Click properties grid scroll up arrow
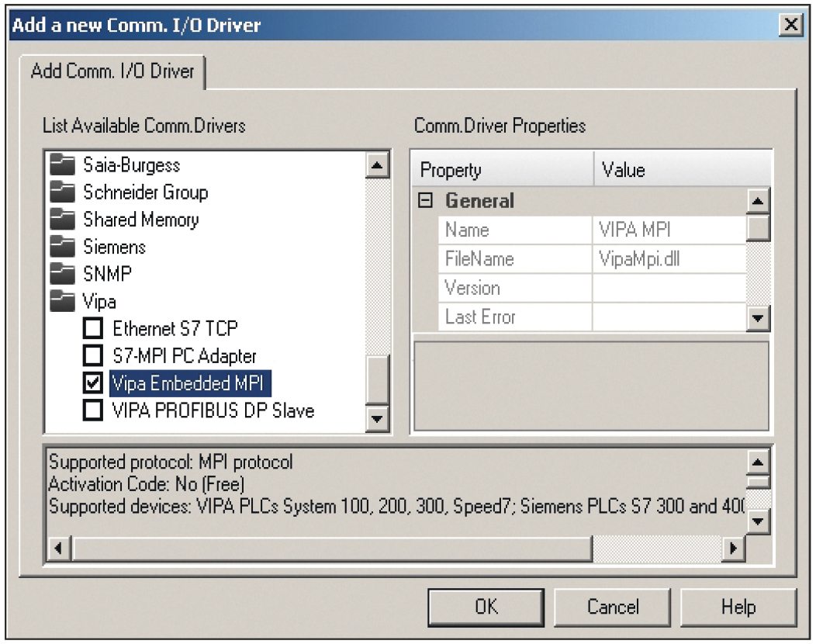816x644 pixels. (x=758, y=201)
